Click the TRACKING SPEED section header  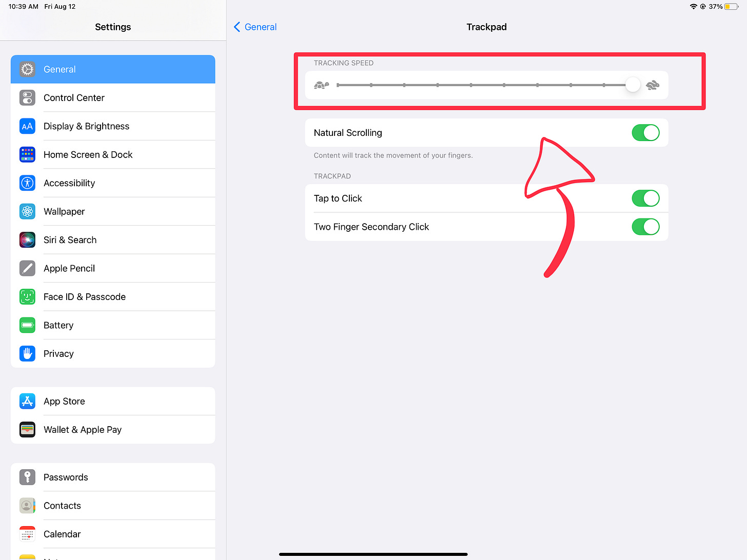tap(344, 63)
